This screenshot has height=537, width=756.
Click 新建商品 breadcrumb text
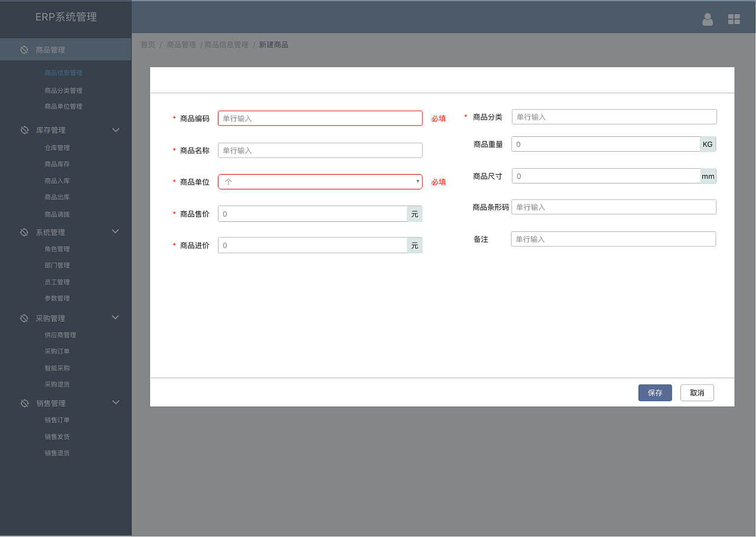coord(273,45)
